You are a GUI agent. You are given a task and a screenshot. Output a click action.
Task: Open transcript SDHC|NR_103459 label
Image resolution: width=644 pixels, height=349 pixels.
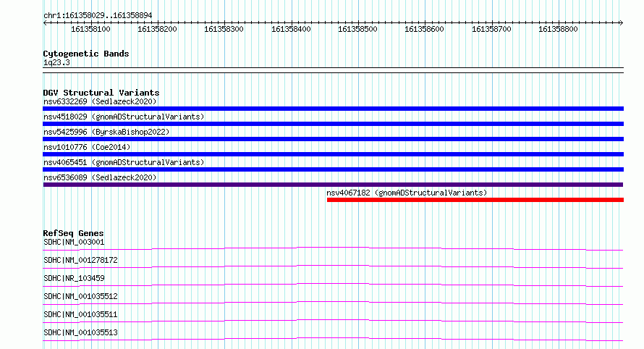coord(74,278)
